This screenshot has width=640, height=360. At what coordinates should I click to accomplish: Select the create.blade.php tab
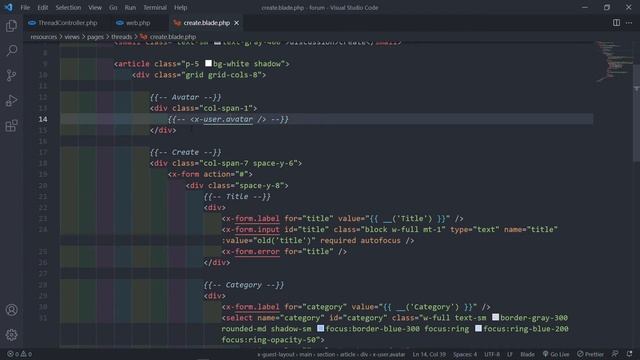click(x=207, y=23)
